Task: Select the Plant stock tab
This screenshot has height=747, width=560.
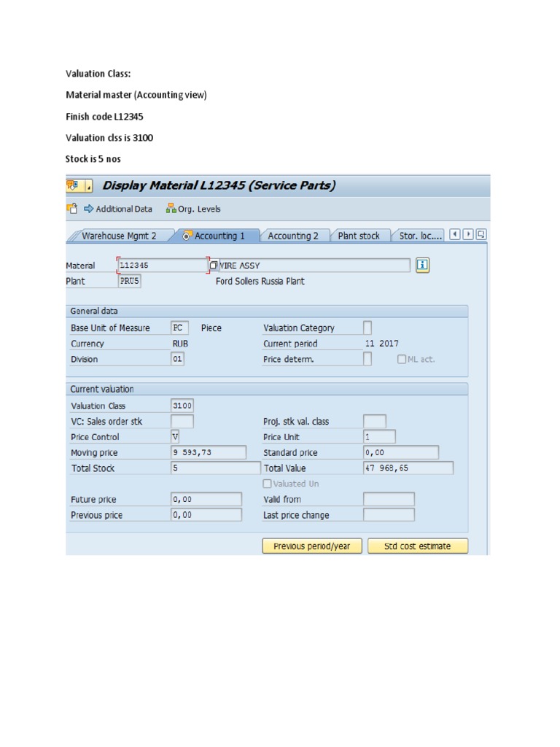Action: pyautogui.click(x=359, y=236)
